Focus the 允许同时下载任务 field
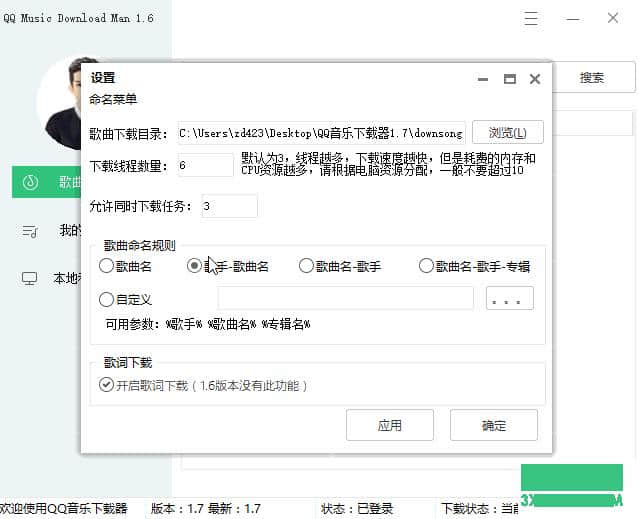Image resolution: width=638 pixels, height=519 pixels. (x=229, y=206)
